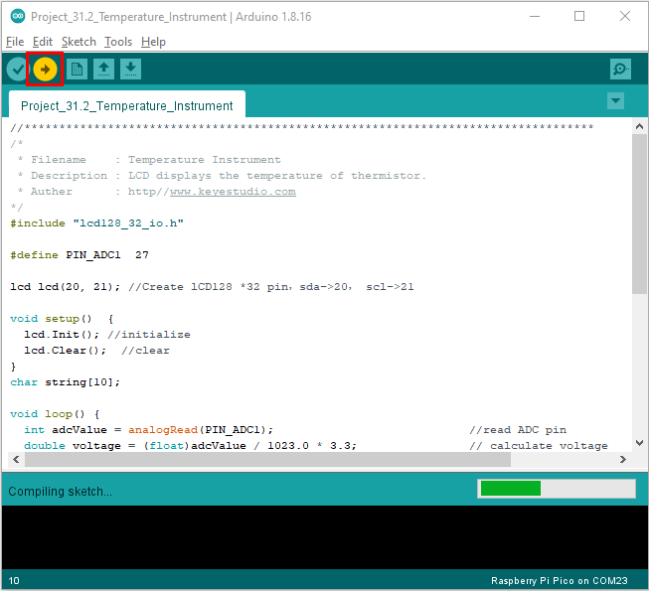Click the Raspberry Pi Pico on COM23 status

[x=559, y=581]
